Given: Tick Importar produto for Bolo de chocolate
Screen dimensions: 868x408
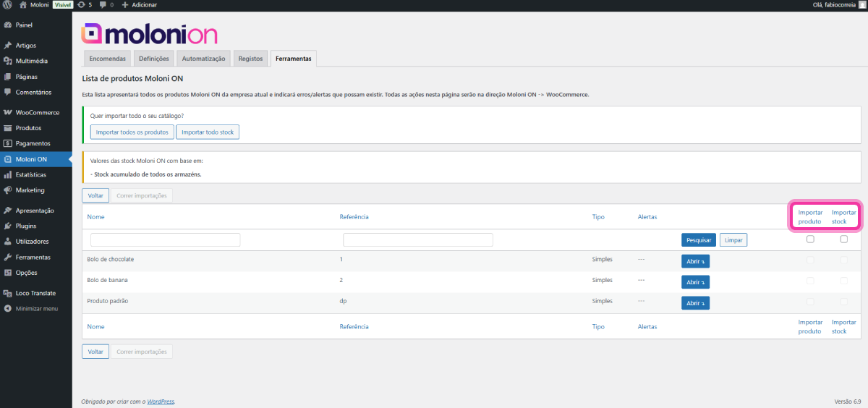Looking at the screenshot, I should [810, 260].
